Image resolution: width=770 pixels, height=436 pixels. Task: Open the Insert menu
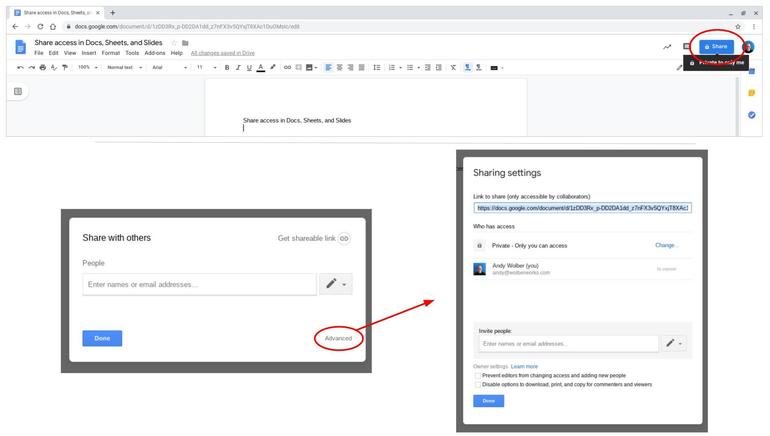[x=89, y=53]
